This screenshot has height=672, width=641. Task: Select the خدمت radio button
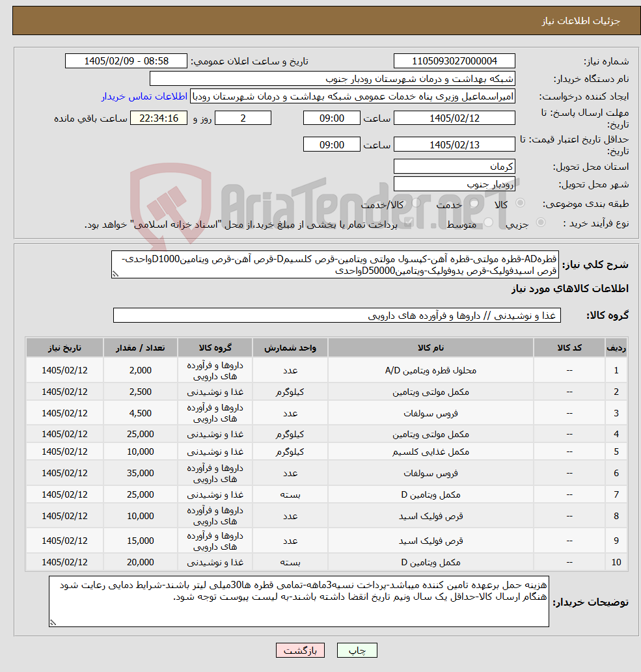(x=474, y=203)
